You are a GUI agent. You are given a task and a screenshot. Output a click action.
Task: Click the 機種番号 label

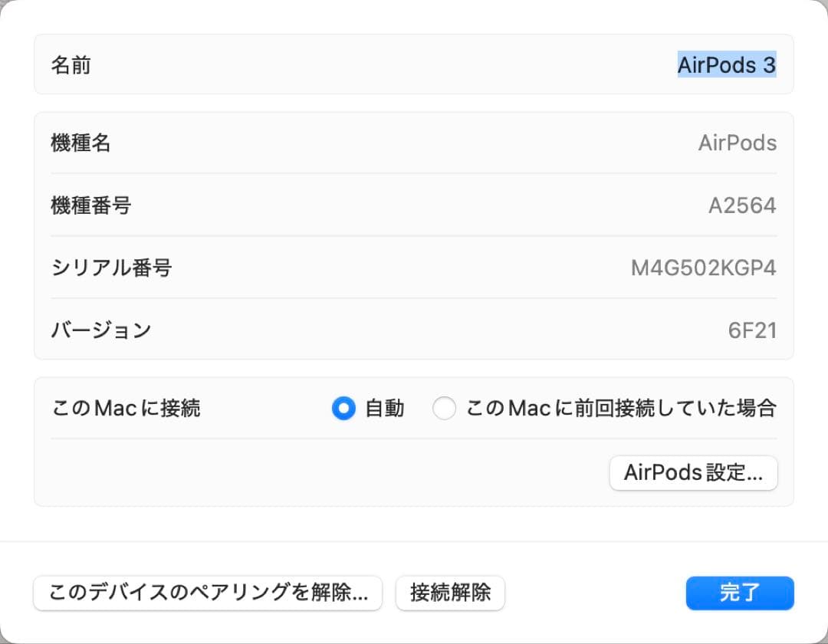[90, 205]
